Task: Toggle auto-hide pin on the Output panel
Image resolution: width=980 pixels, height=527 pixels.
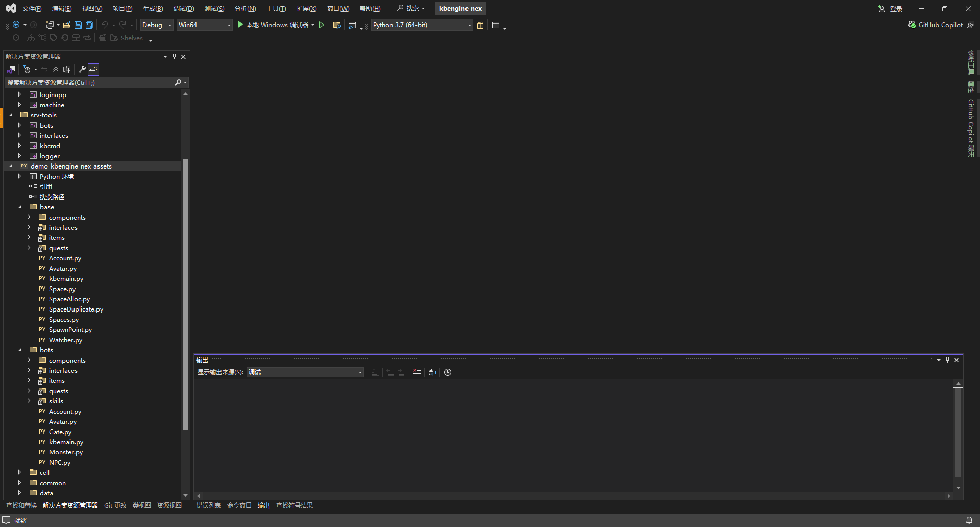Action: [947, 360]
